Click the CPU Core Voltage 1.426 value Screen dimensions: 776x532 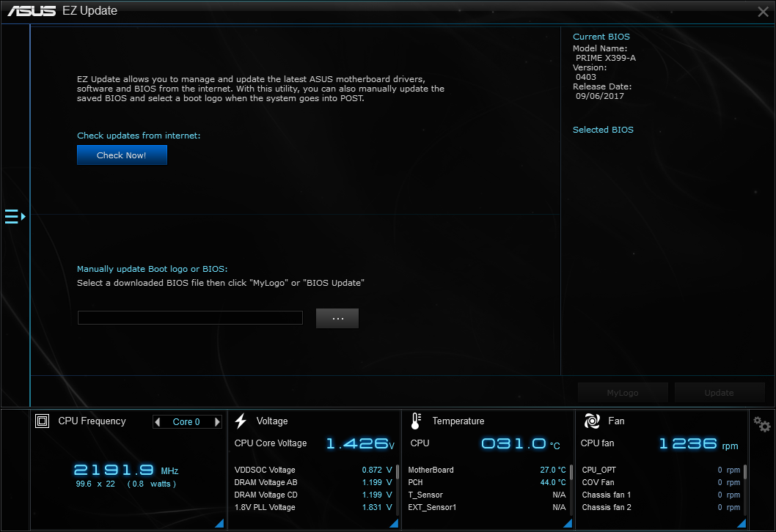click(x=360, y=443)
